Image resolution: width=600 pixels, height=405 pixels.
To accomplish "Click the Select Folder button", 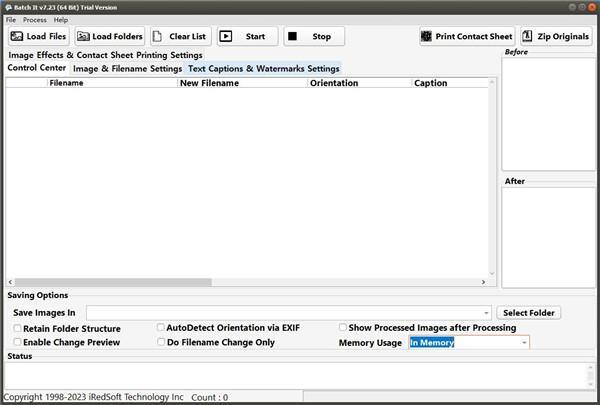I will click(x=528, y=313).
